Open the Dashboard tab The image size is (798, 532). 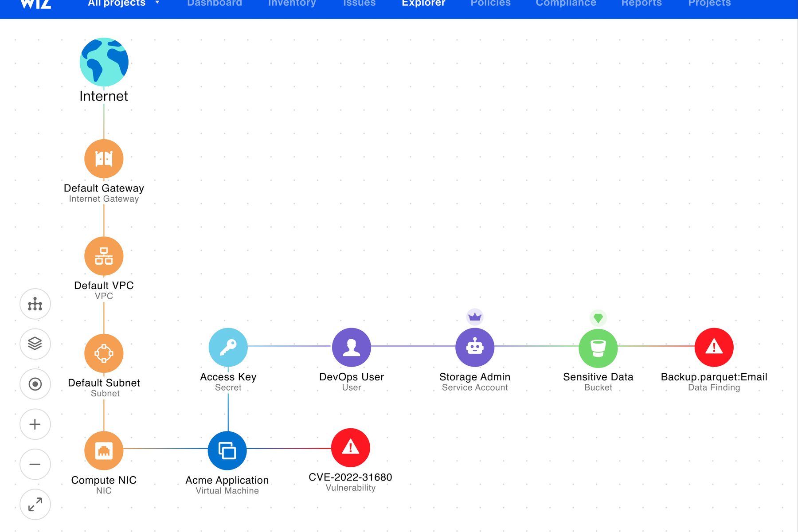pyautogui.click(x=215, y=4)
